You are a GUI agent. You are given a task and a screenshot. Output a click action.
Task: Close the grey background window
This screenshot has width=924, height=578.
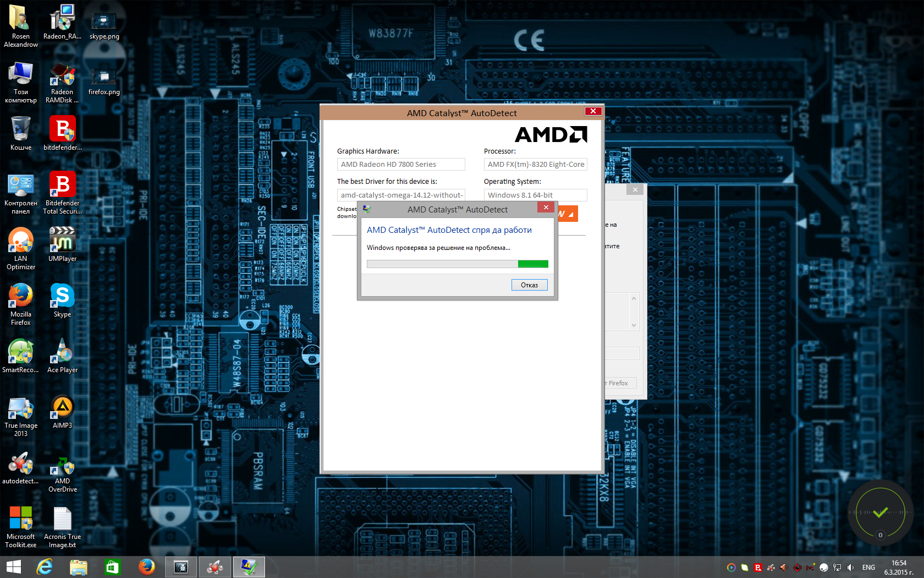[x=635, y=189]
